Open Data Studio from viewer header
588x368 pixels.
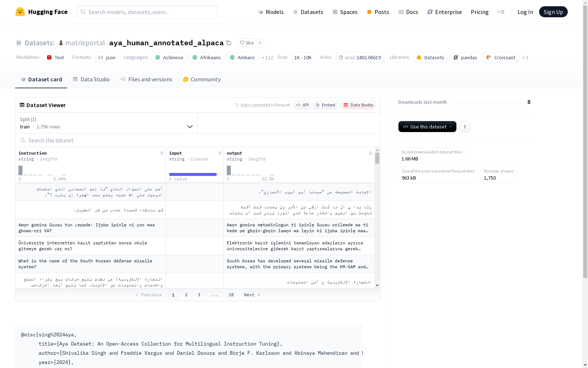(358, 105)
